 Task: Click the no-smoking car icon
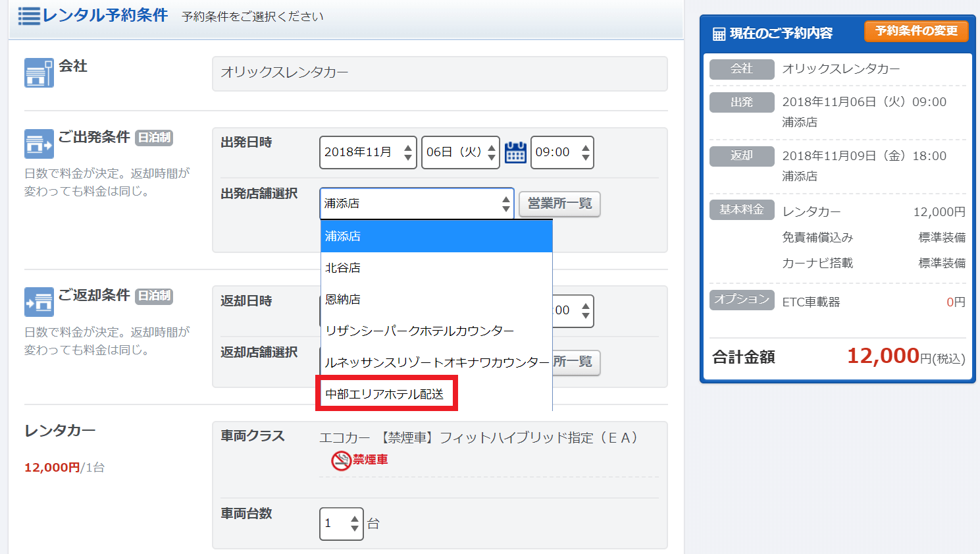[341, 460]
